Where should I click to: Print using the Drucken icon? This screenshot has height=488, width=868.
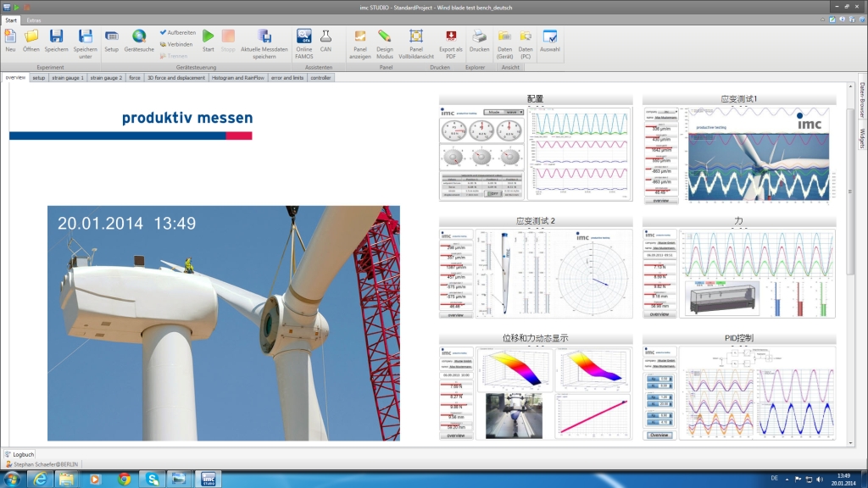click(x=479, y=40)
